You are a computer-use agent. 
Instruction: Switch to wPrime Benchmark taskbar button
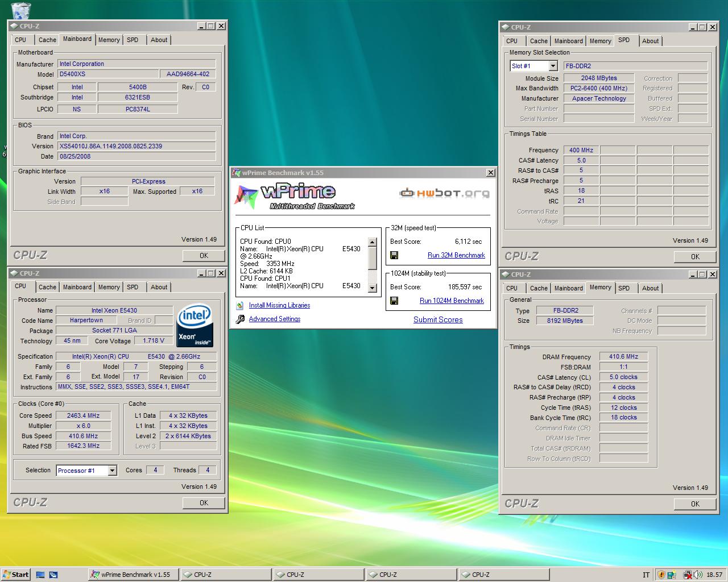(x=133, y=575)
